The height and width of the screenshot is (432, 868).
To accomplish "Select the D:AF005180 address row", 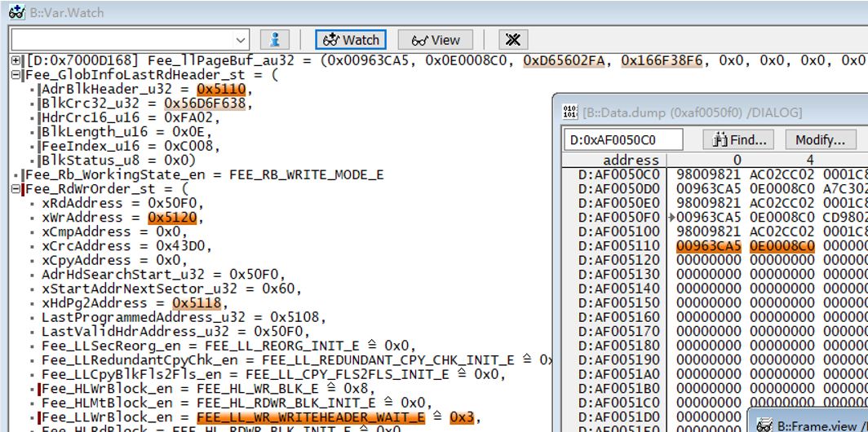I will pyautogui.click(x=619, y=346).
